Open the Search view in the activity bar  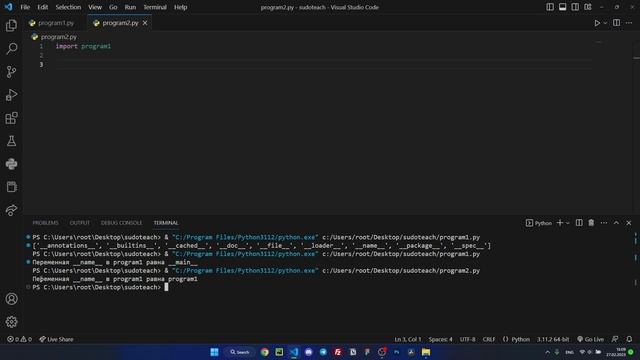coord(11,49)
